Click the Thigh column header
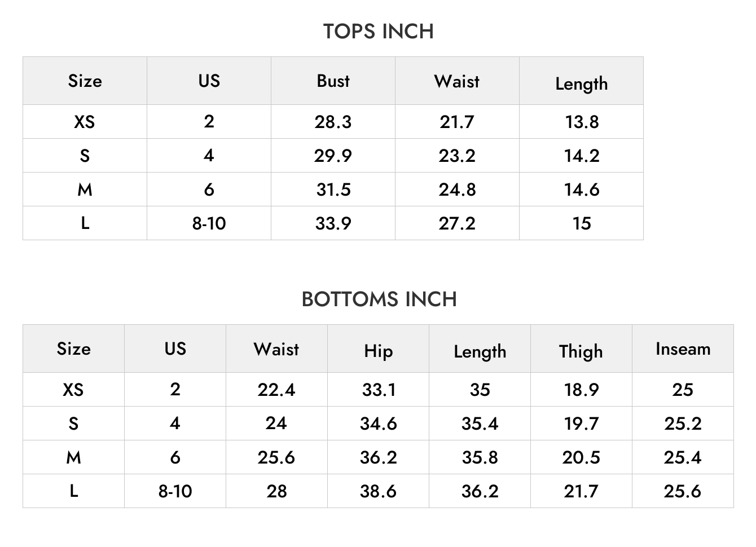 (x=581, y=351)
